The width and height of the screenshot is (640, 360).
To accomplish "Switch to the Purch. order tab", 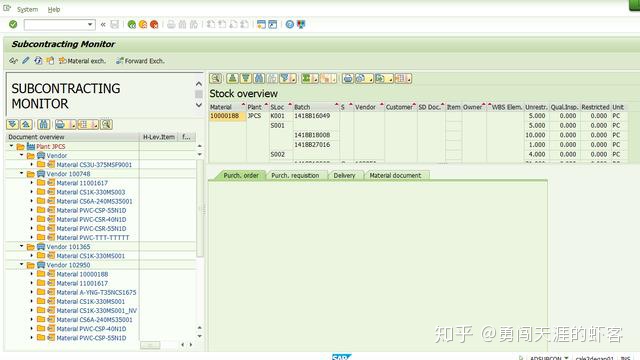I will tap(241, 176).
